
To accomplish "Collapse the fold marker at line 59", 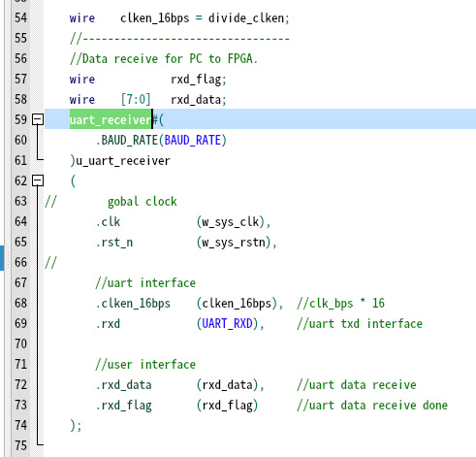I will pyautogui.click(x=38, y=119).
